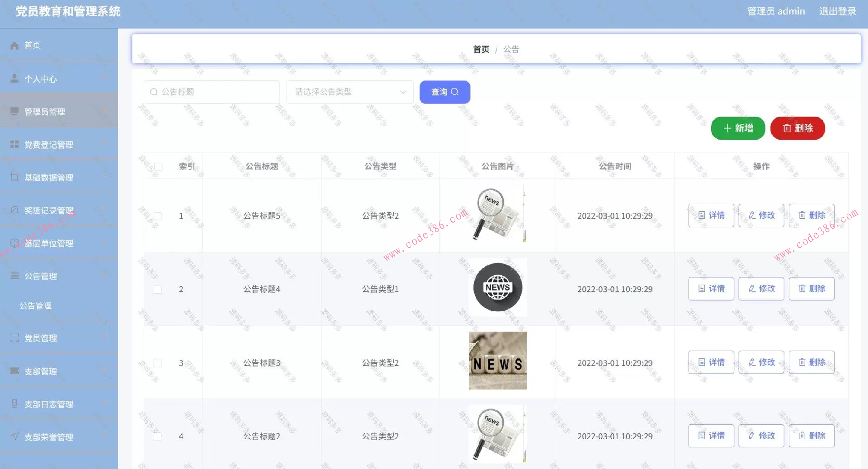Click the globe icon beside 基层单位管理
The width and height of the screenshot is (868, 469).
point(14,243)
